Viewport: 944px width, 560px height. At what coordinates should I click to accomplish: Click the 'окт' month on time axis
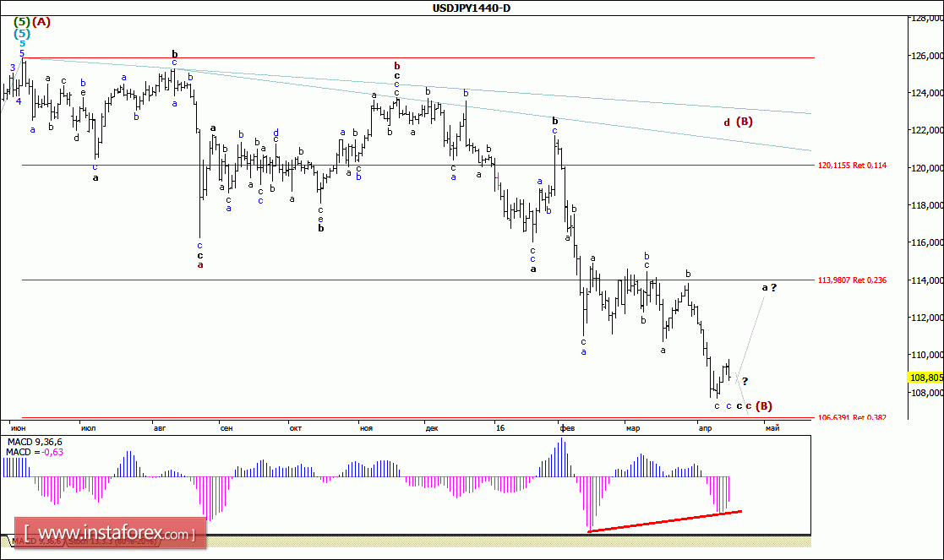(295, 428)
